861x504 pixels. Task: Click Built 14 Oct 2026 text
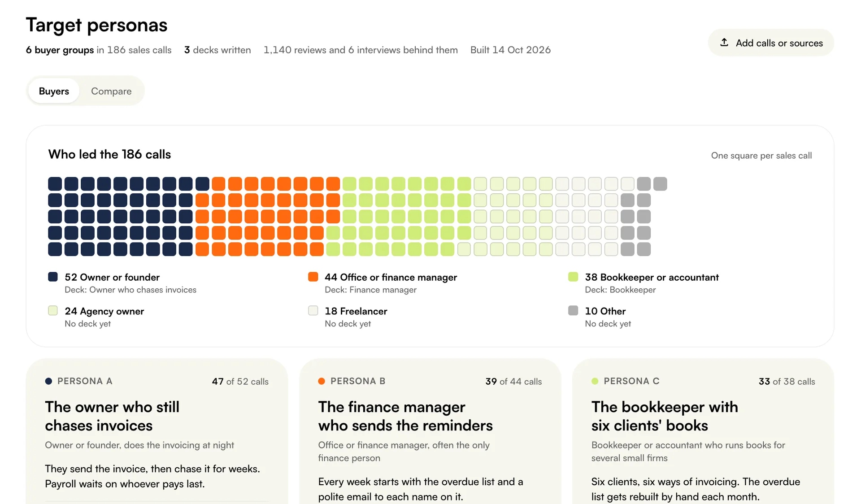(x=510, y=50)
